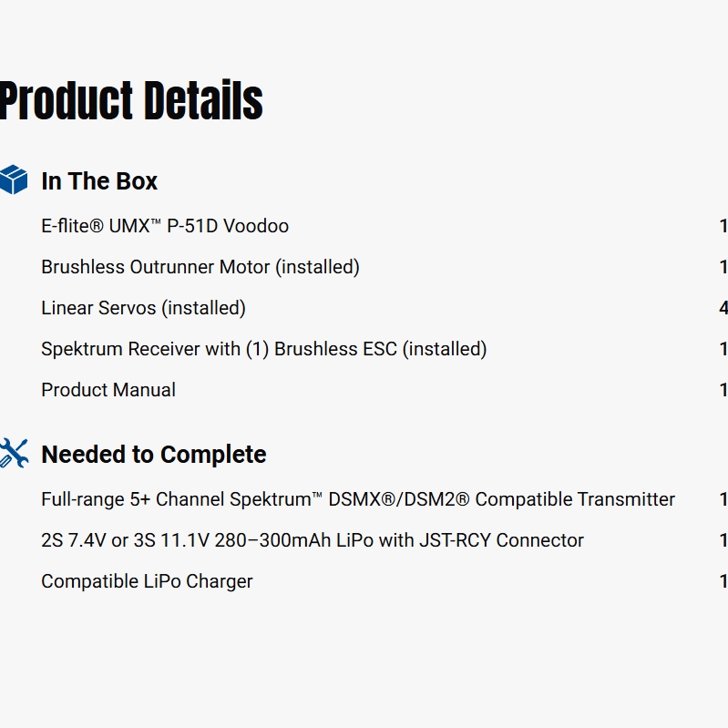Select the In The Box heading

tap(99, 181)
